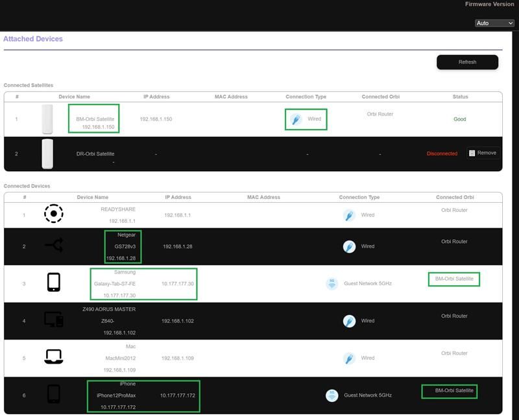This screenshot has height=420, width=519.
Task: Click the Attached Devices heading
Action: 33,39
